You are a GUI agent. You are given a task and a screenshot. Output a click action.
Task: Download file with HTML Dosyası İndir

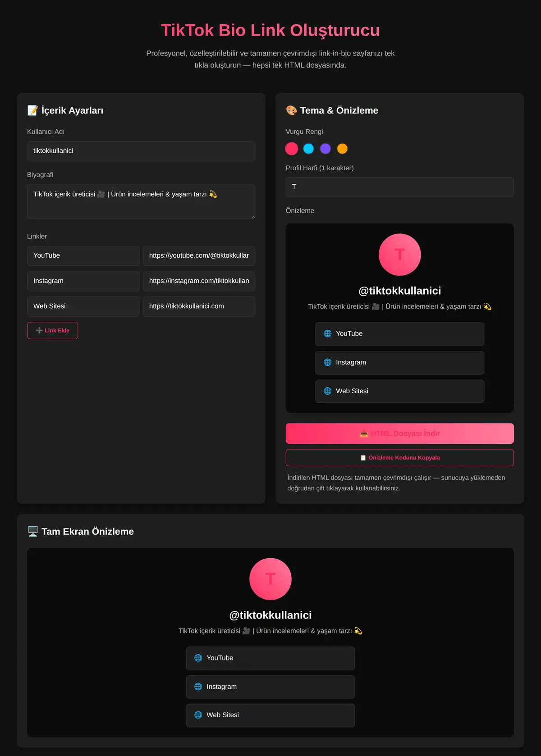coord(400,433)
